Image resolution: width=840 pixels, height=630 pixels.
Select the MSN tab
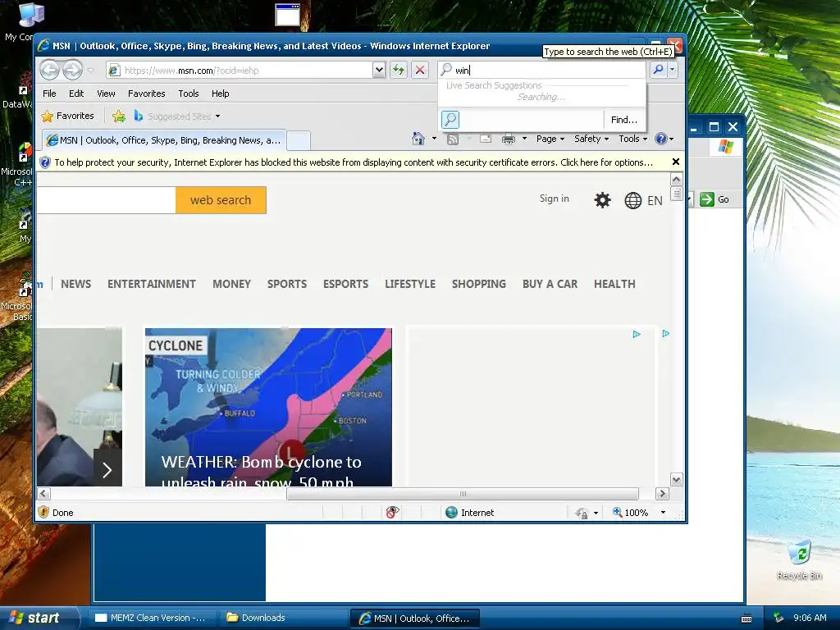point(164,140)
